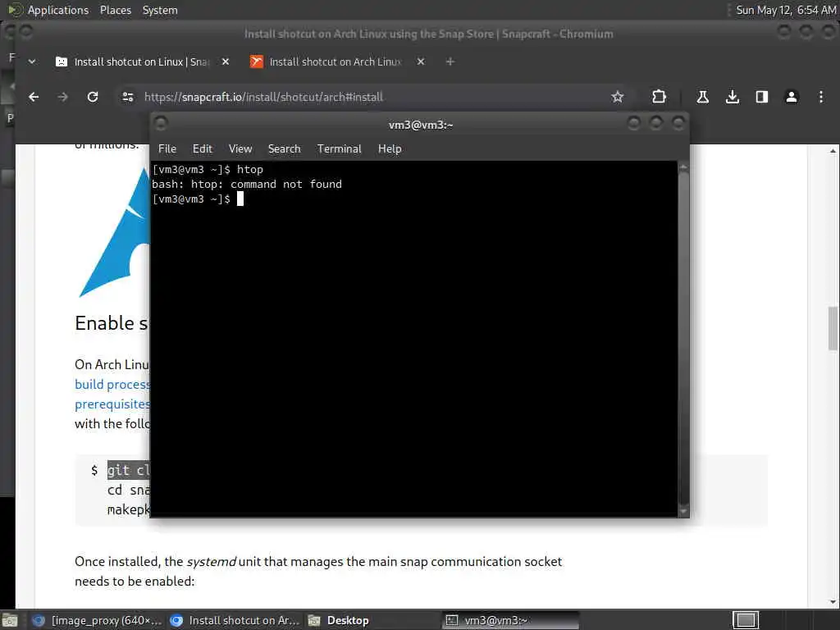Go forward in Chromium browser
This screenshot has width=840, height=630.
(x=63, y=97)
